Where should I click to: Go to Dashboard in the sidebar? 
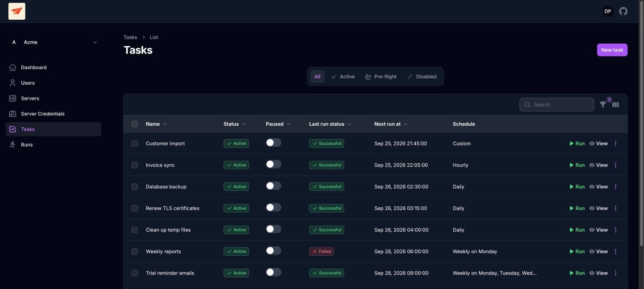[53, 67]
